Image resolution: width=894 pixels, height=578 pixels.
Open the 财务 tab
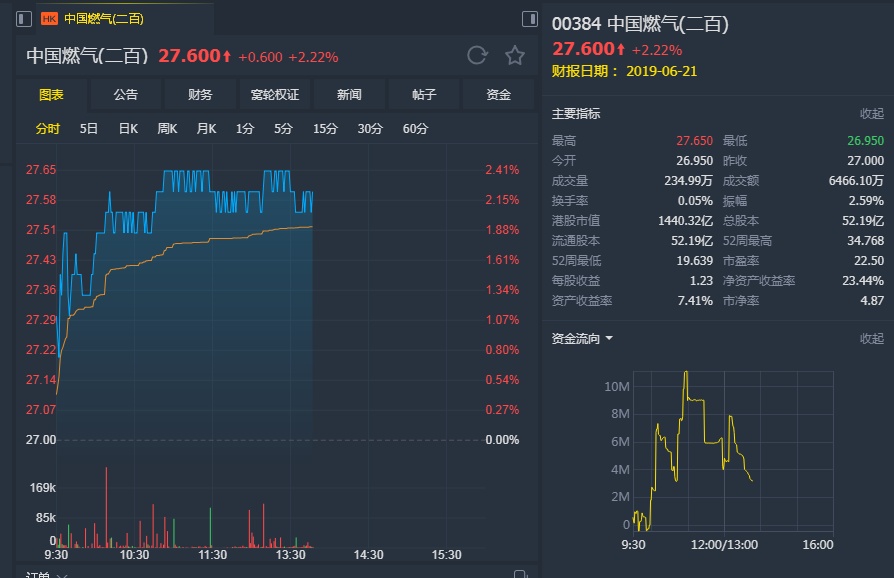point(200,95)
